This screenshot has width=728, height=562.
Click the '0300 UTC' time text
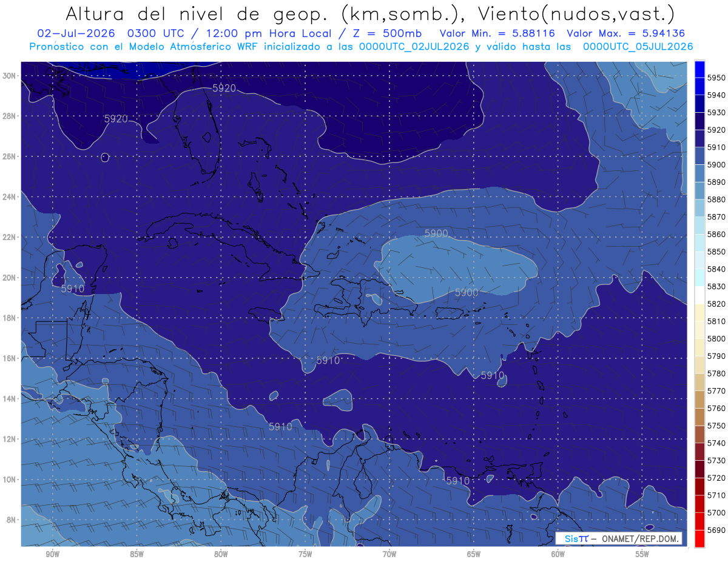[x=155, y=33]
